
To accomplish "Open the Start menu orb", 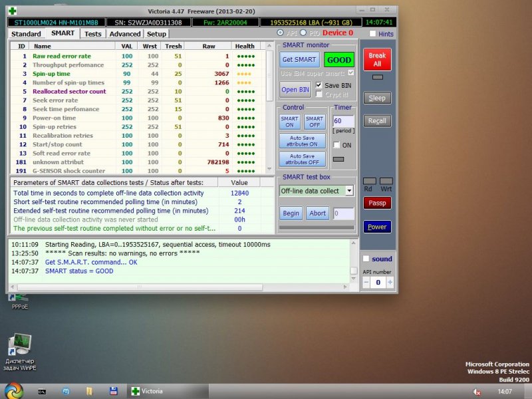I will pos(13,390).
